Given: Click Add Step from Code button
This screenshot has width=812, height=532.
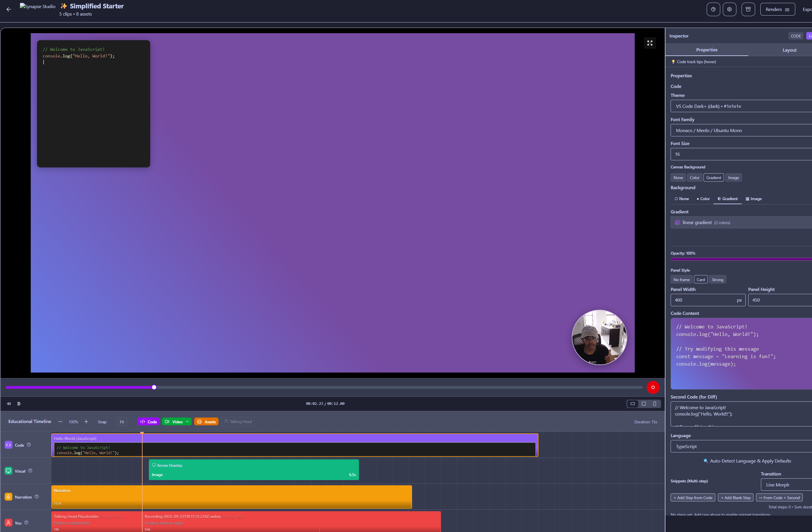Looking at the screenshot, I should click(x=693, y=498).
